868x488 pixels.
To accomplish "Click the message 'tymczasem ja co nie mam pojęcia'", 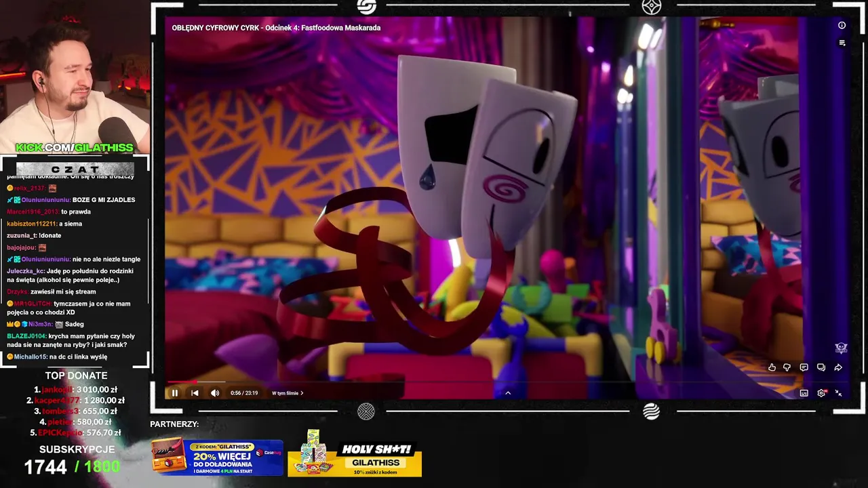I will coord(68,308).
